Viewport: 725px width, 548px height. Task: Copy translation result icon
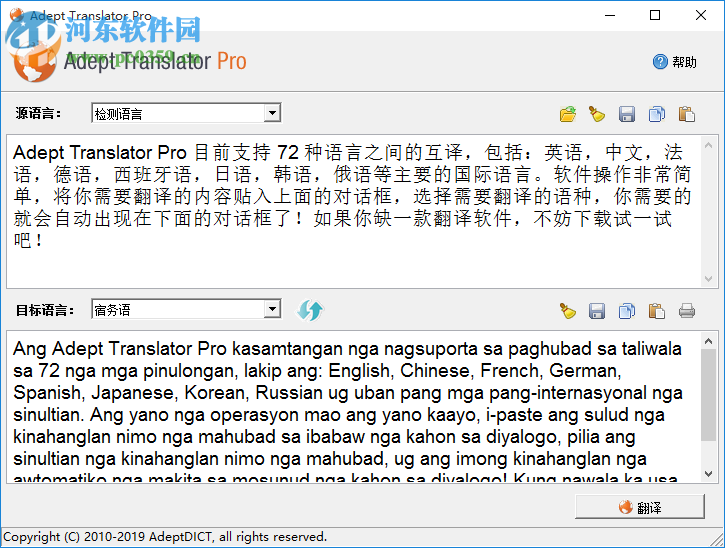[x=627, y=311]
